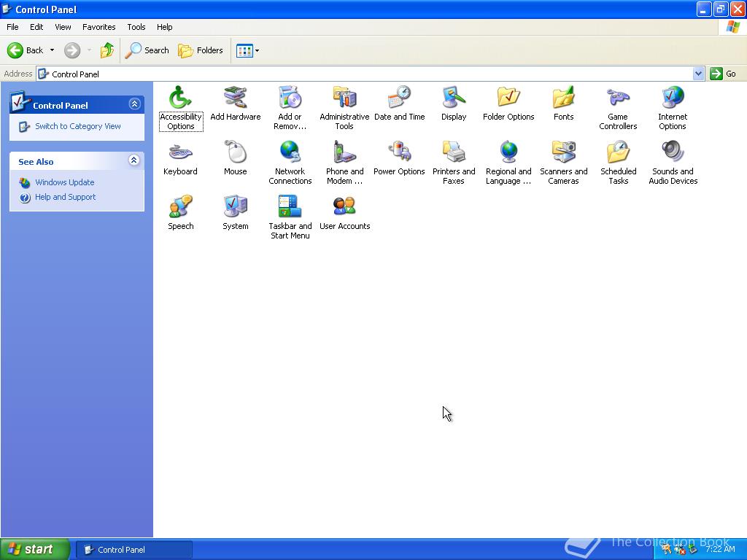
Task: Select Control Panel taskbar button
Action: pos(134,550)
